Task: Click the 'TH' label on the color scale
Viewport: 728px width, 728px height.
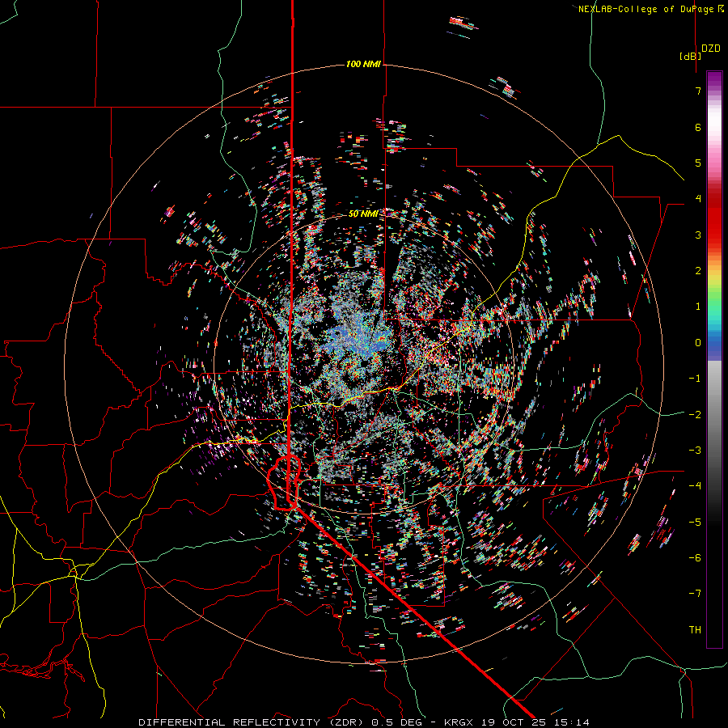Action: [x=695, y=629]
